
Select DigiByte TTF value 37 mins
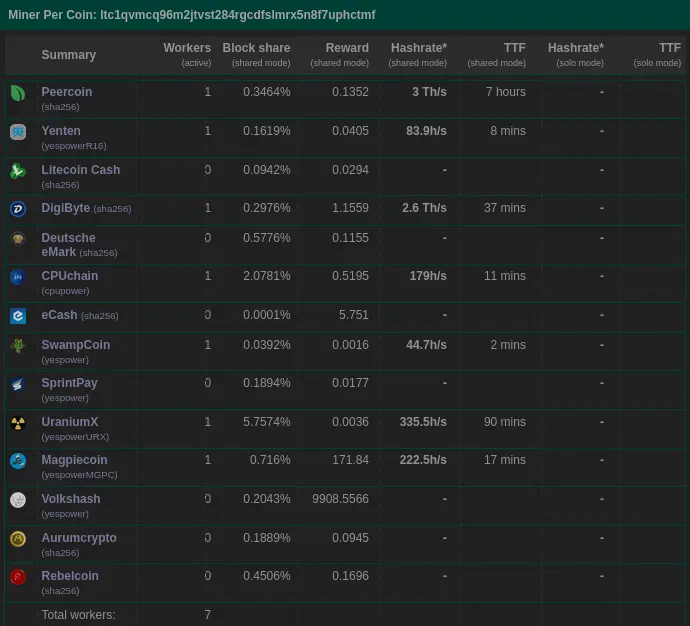(505, 208)
